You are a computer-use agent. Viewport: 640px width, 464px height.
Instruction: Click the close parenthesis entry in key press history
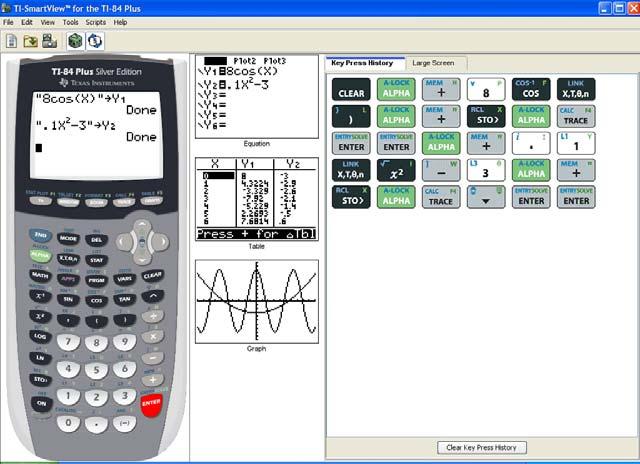pos(351,116)
